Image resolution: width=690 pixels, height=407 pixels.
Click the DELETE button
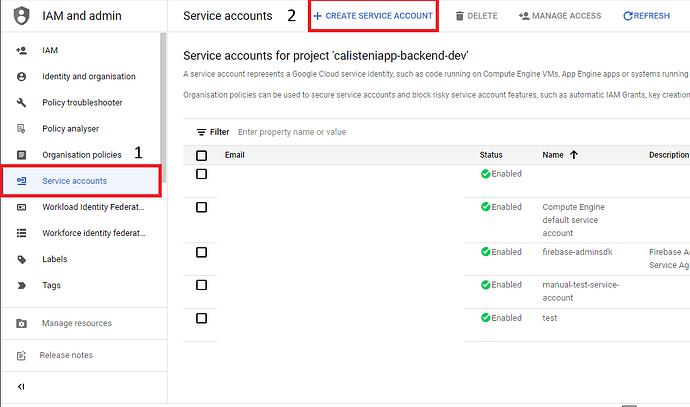click(x=477, y=16)
